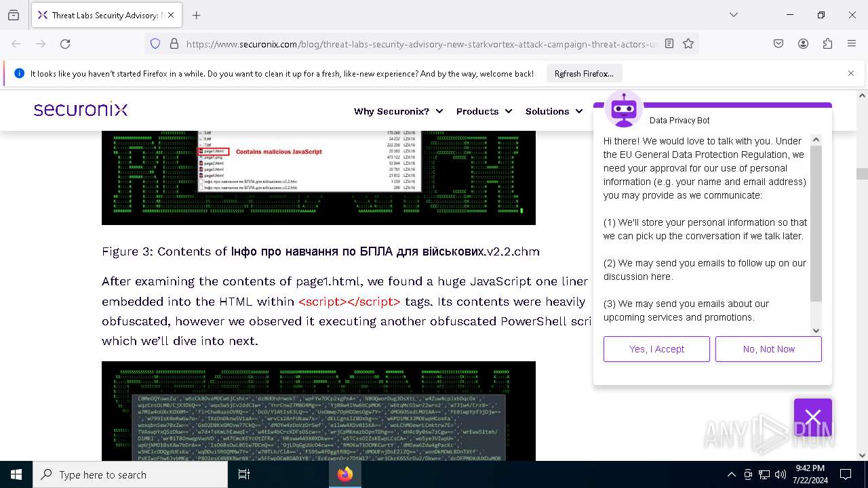This screenshot has width=868, height=488.
Task: Open network icon in system tray
Action: click(x=764, y=474)
